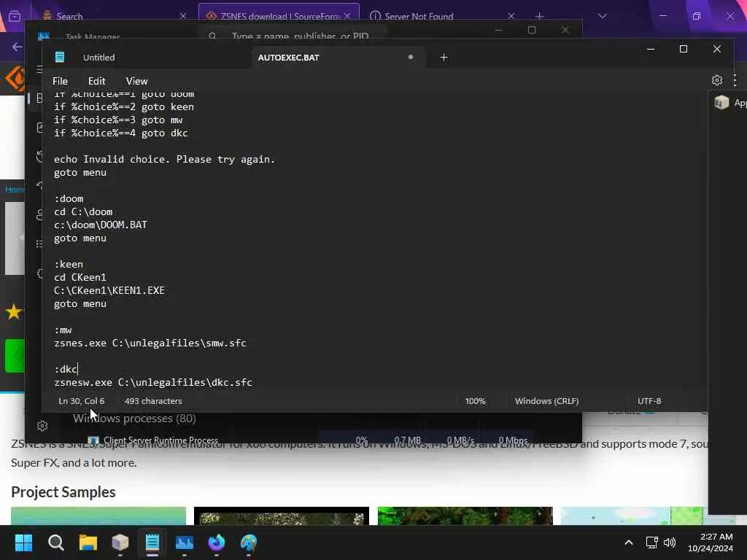Open the View menu
The image size is (747, 560).
click(x=136, y=81)
